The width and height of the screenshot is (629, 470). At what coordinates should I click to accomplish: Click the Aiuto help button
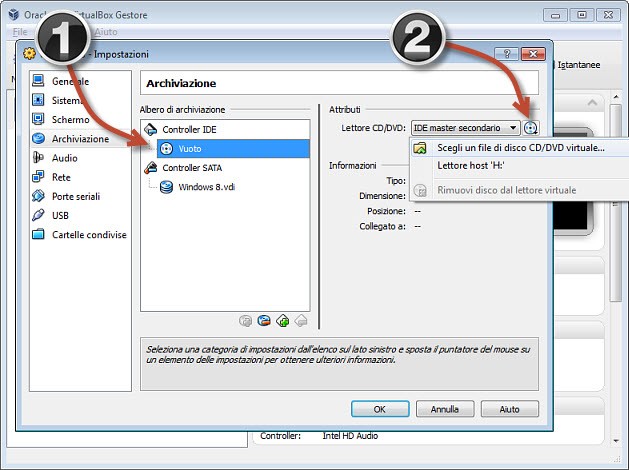(509, 408)
